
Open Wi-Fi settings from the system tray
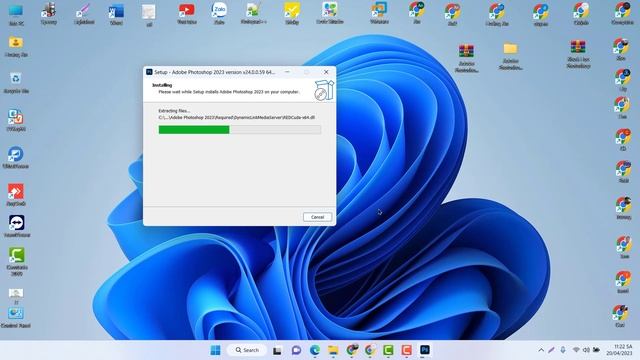[x=576, y=350]
